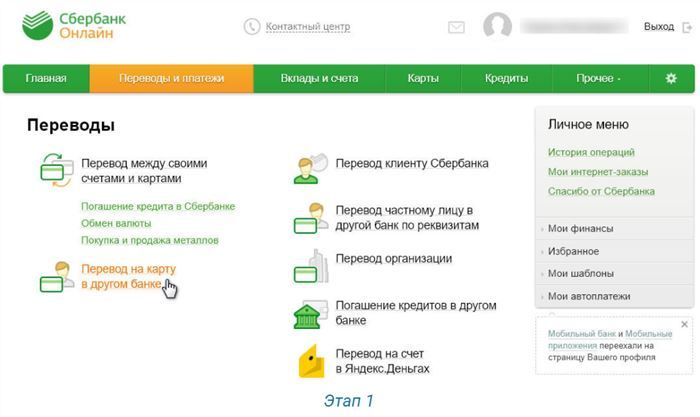The width and height of the screenshot is (700, 417).
Task: Go to the Кредиты tab
Action: pos(506,79)
